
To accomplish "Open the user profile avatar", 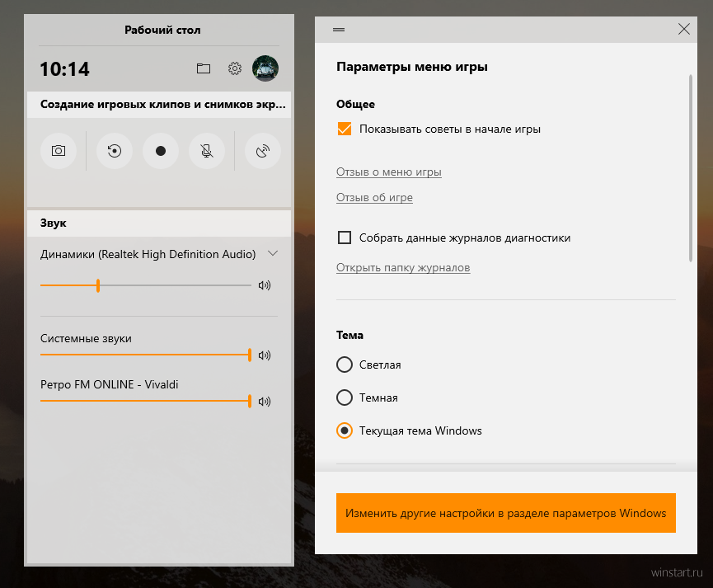I will coord(265,68).
